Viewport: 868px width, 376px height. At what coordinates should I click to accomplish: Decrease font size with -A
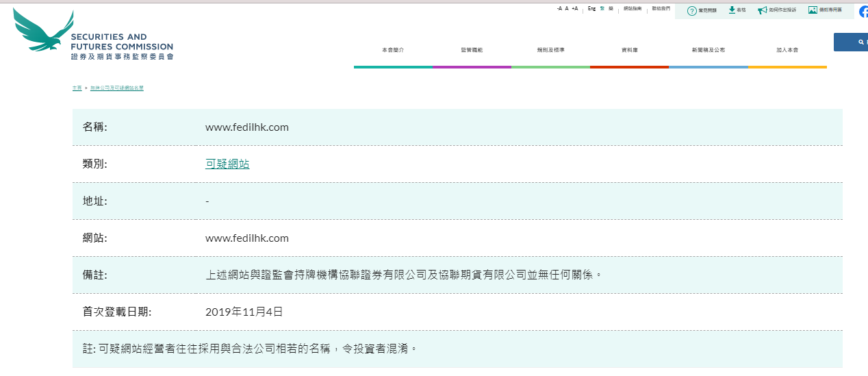pyautogui.click(x=559, y=9)
